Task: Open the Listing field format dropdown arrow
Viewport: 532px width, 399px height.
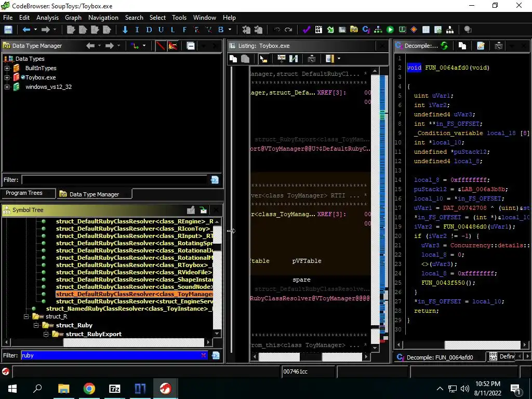Action: (x=339, y=59)
